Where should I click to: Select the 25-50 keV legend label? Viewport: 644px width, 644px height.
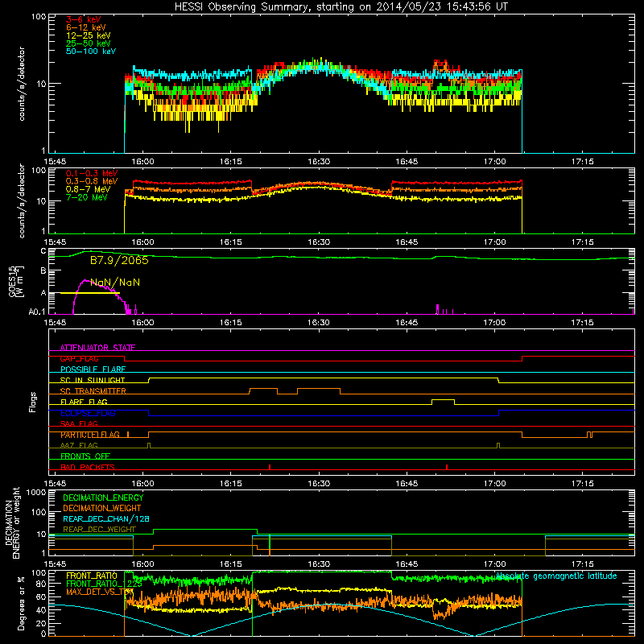coord(88,43)
